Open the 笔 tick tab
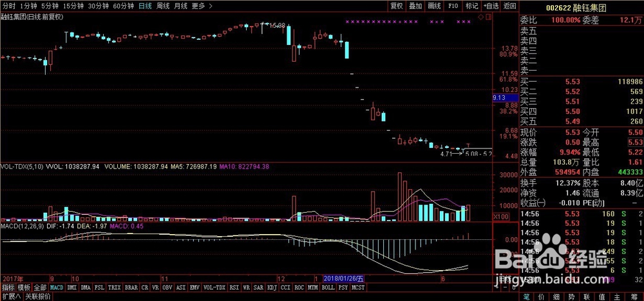The width and height of the screenshot is (644, 301). 527,296
